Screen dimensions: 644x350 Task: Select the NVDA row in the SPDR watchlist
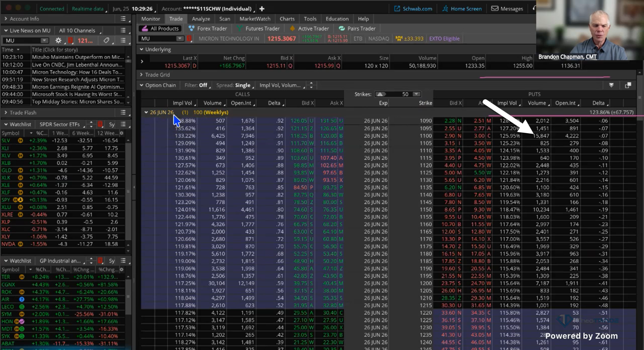click(63, 244)
